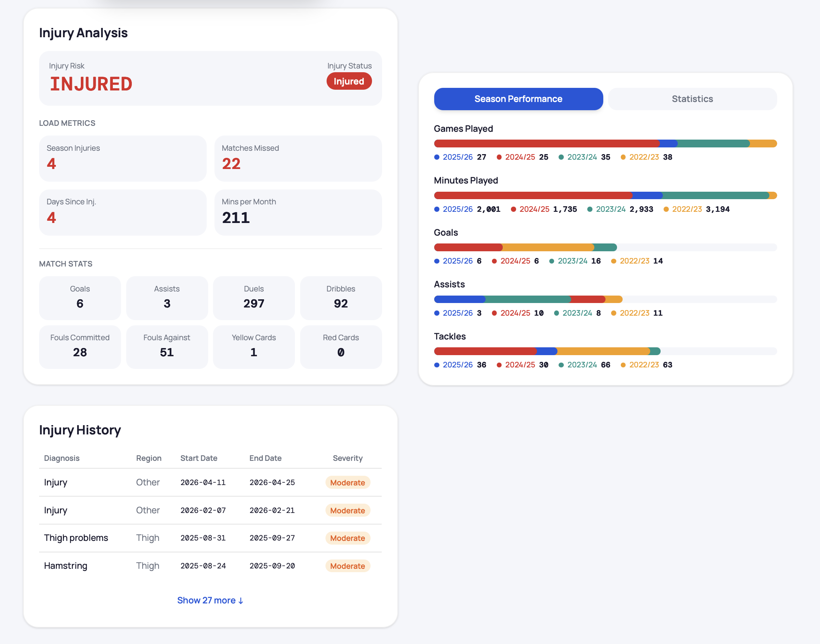Click the Hamstring diagnosis row
Viewport: 820px width, 644px height.
tap(210, 566)
